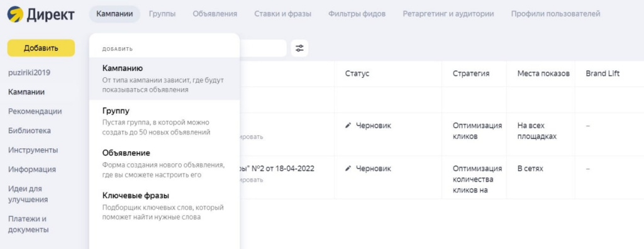This screenshot has height=249, width=644.
Task: Choose Объявление in the add menu
Action: point(164,163)
